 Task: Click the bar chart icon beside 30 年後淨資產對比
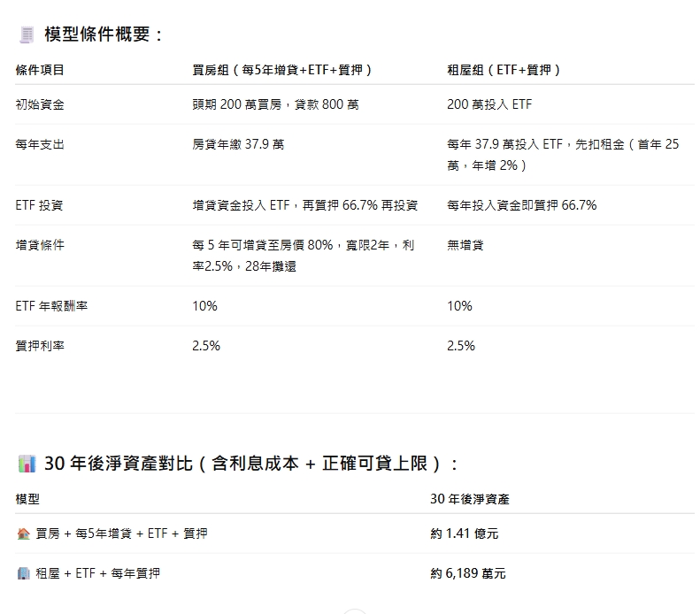(x=27, y=464)
